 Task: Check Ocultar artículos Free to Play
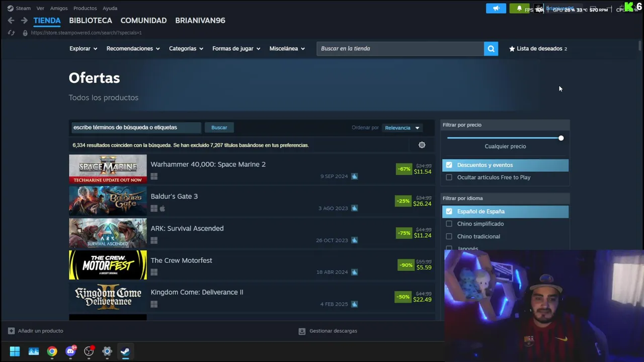click(449, 177)
